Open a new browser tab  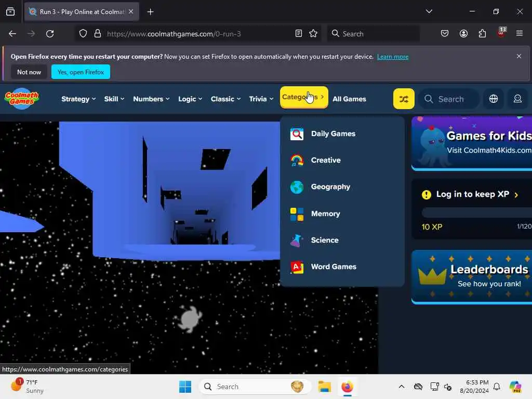pyautogui.click(x=150, y=12)
